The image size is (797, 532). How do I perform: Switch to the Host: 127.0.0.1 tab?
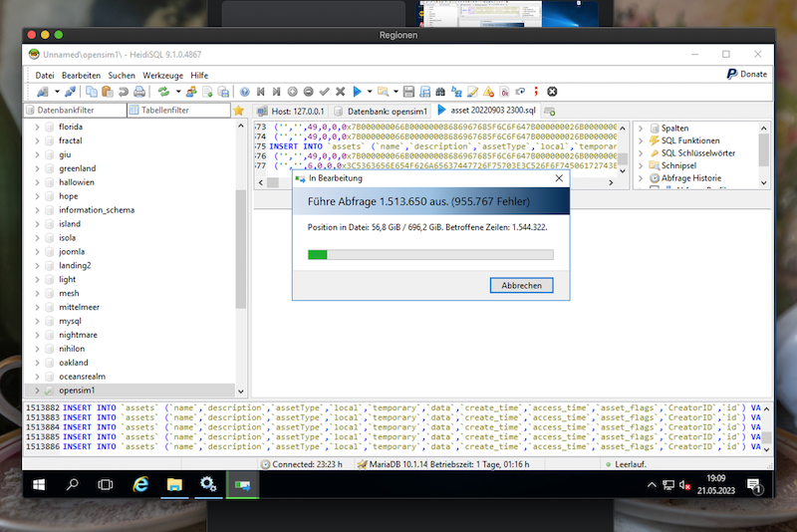click(290, 111)
